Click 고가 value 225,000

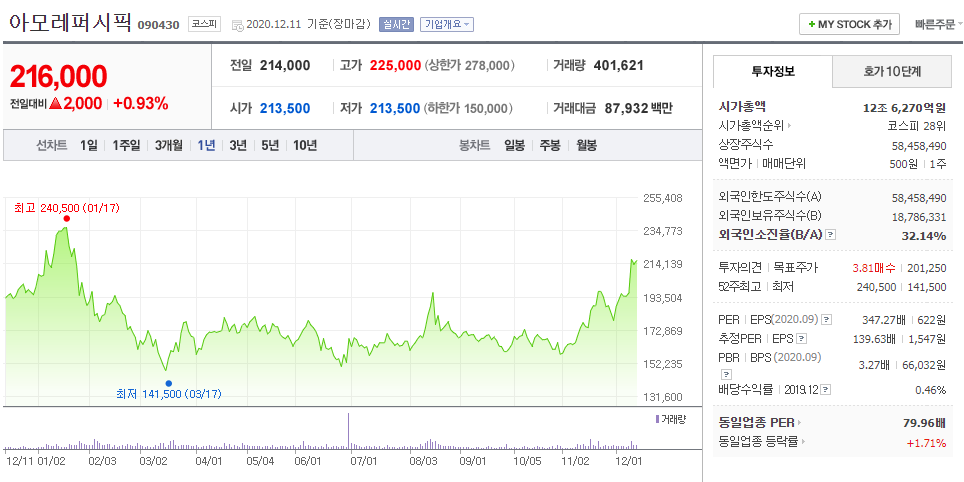point(395,65)
